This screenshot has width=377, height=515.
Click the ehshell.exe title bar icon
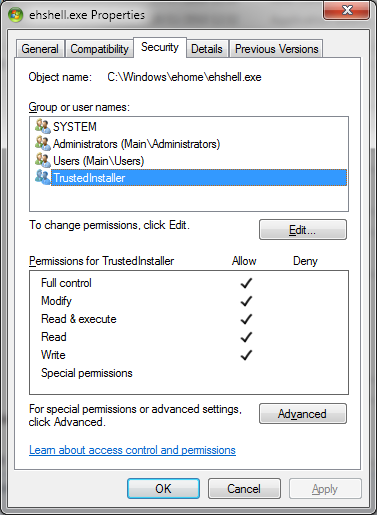pos(16,15)
